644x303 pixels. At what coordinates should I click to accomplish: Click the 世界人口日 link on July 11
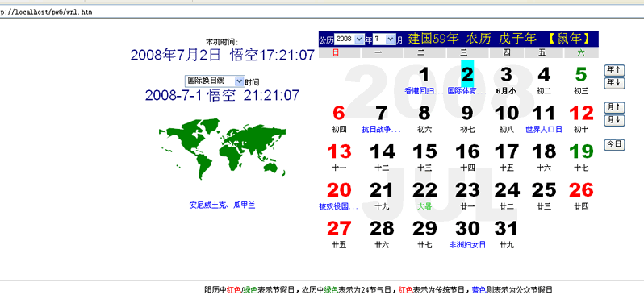[x=544, y=130]
